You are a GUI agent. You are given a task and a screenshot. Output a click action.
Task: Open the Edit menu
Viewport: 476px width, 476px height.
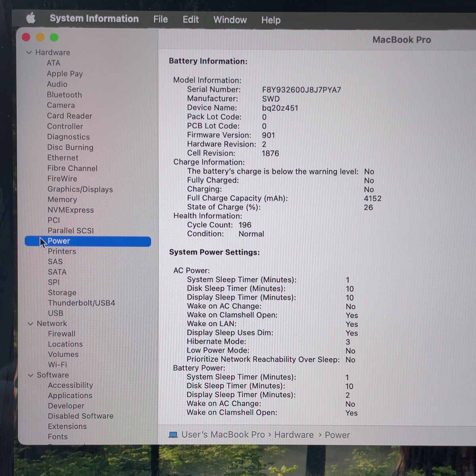[191, 19]
